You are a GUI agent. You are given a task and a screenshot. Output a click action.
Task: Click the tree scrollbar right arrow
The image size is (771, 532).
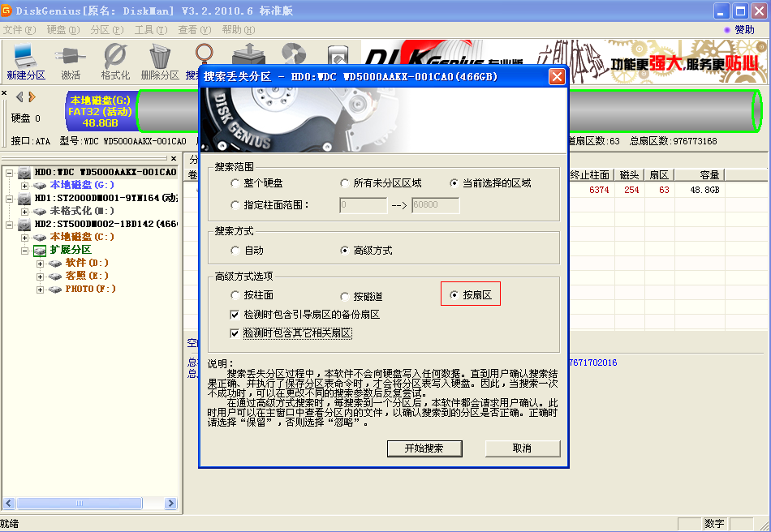point(170,503)
